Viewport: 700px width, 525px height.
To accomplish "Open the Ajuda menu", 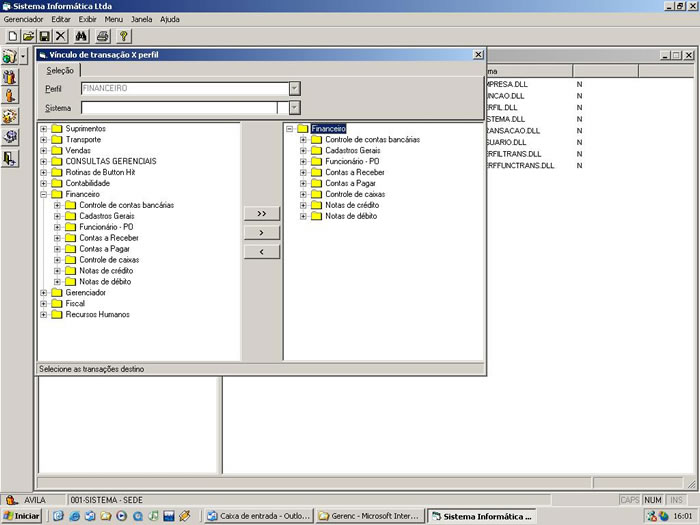I will 170,19.
